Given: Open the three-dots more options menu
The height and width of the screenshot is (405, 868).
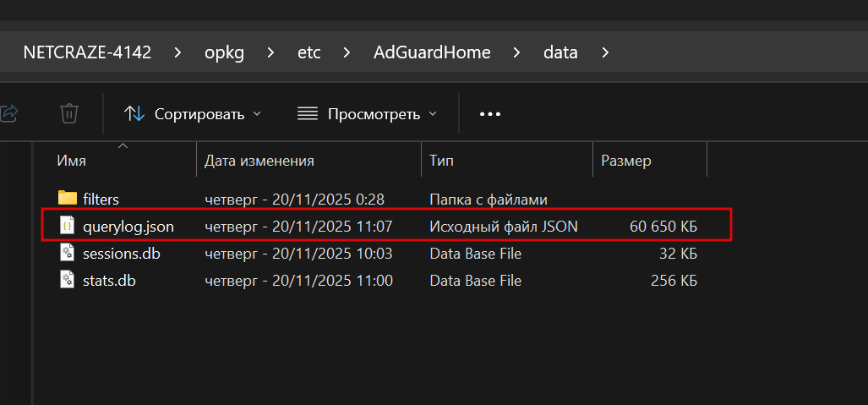Looking at the screenshot, I should coord(490,114).
